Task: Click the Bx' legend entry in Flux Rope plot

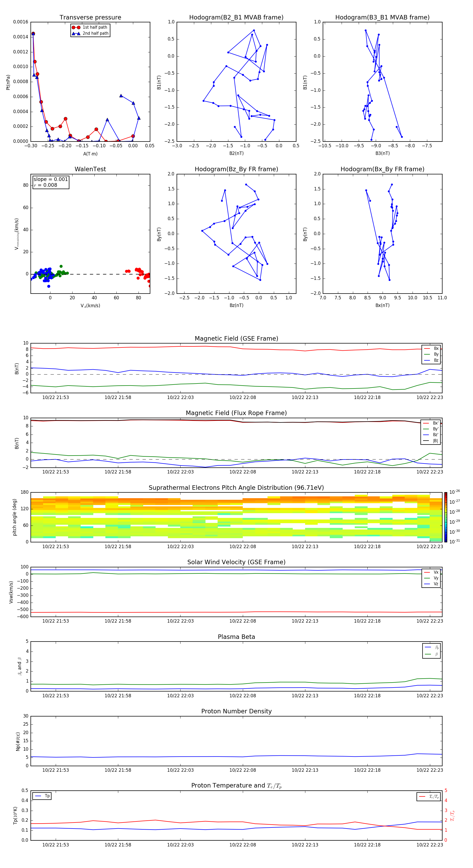Action: (431, 423)
